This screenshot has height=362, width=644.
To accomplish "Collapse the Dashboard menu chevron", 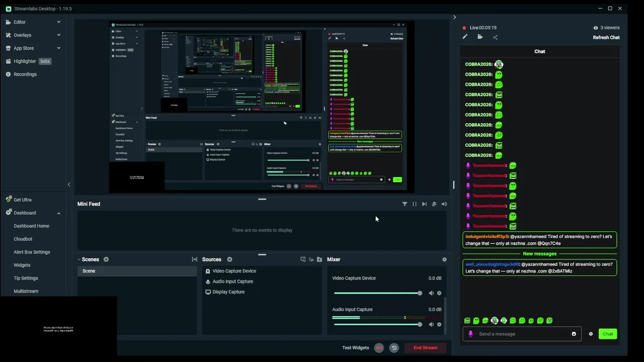I will click(x=58, y=213).
